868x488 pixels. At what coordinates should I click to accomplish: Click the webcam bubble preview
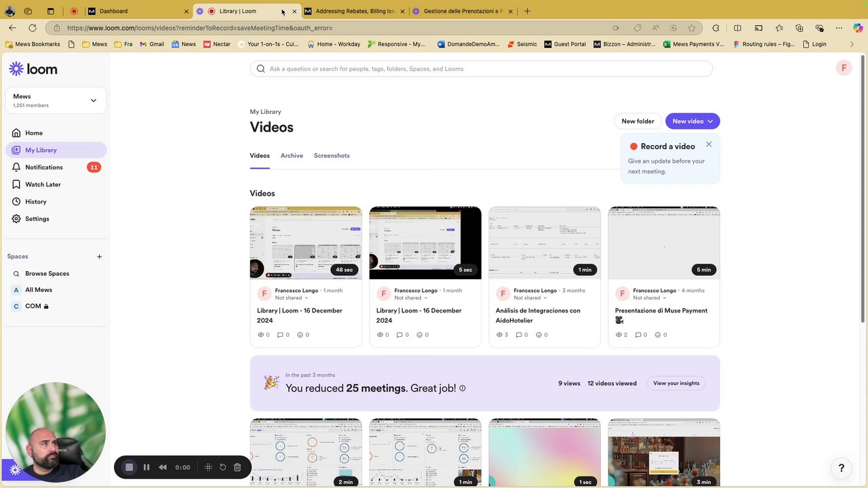[x=56, y=432]
